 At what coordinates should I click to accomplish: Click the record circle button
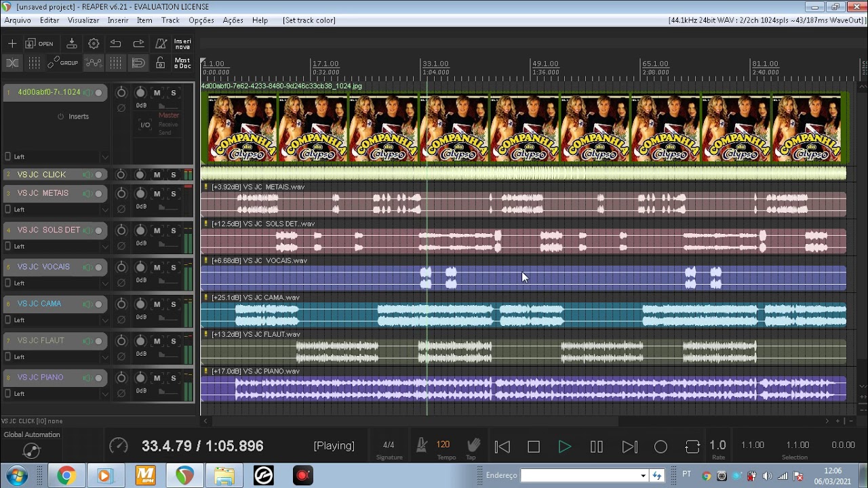coord(660,447)
